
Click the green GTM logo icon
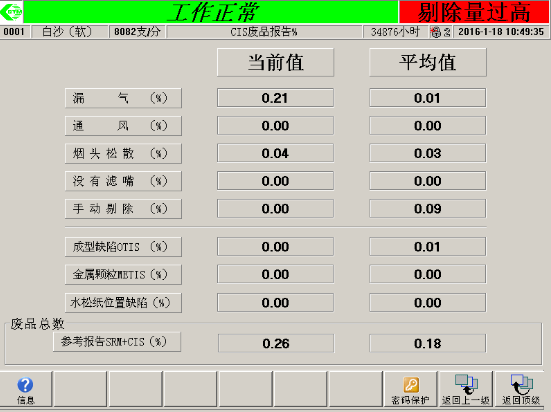11,12
